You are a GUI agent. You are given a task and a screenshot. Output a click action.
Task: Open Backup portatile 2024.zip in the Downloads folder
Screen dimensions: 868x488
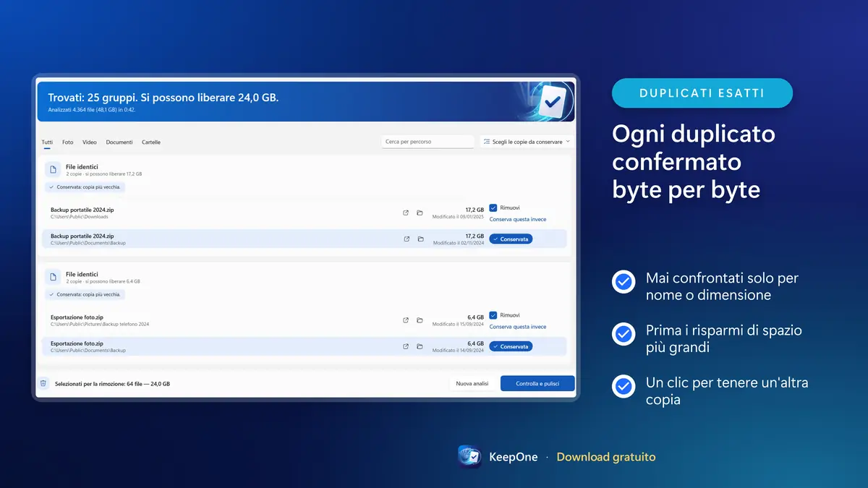click(x=406, y=213)
